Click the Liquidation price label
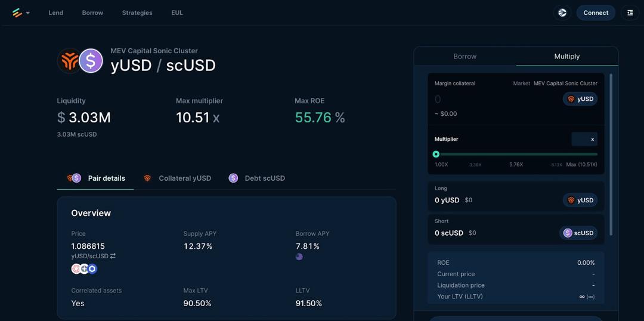 (461, 285)
